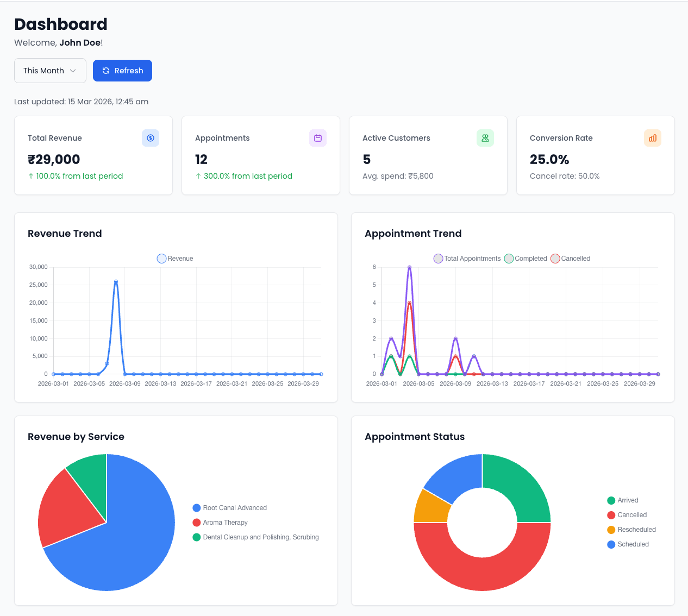
Task: Click the Rescheduled legend dot
Action: [x=610, y=530]
